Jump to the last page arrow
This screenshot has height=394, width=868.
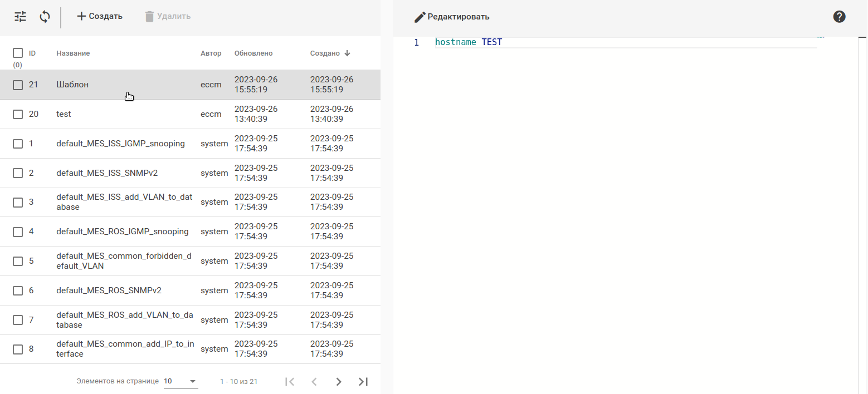363,382
